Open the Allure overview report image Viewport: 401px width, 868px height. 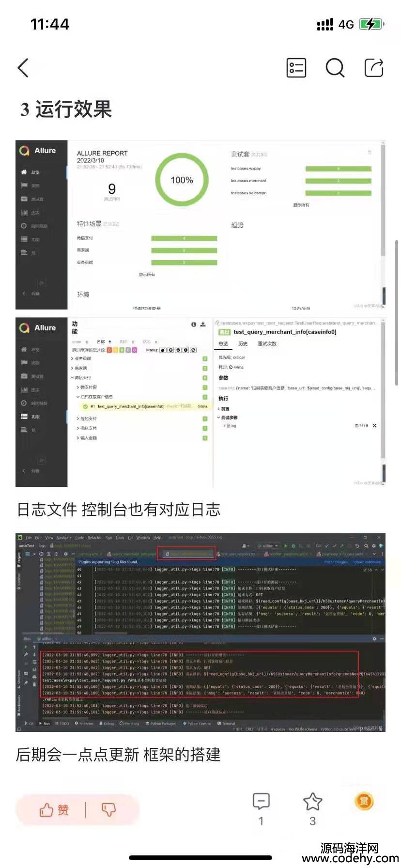pyautogui.click(x=200, y=225)
